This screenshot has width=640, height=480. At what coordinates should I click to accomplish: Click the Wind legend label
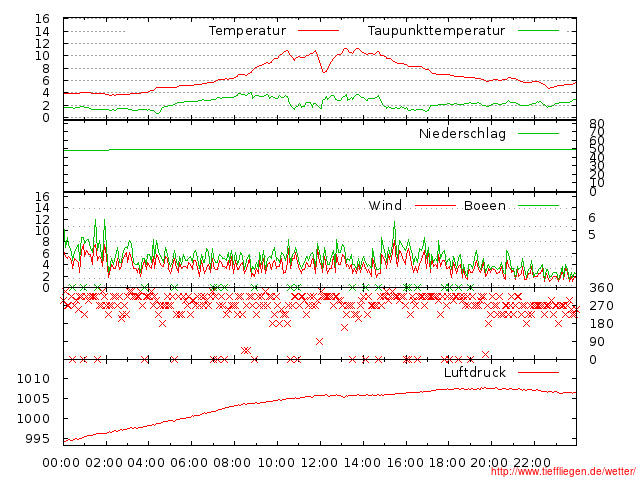click(385, 205)
